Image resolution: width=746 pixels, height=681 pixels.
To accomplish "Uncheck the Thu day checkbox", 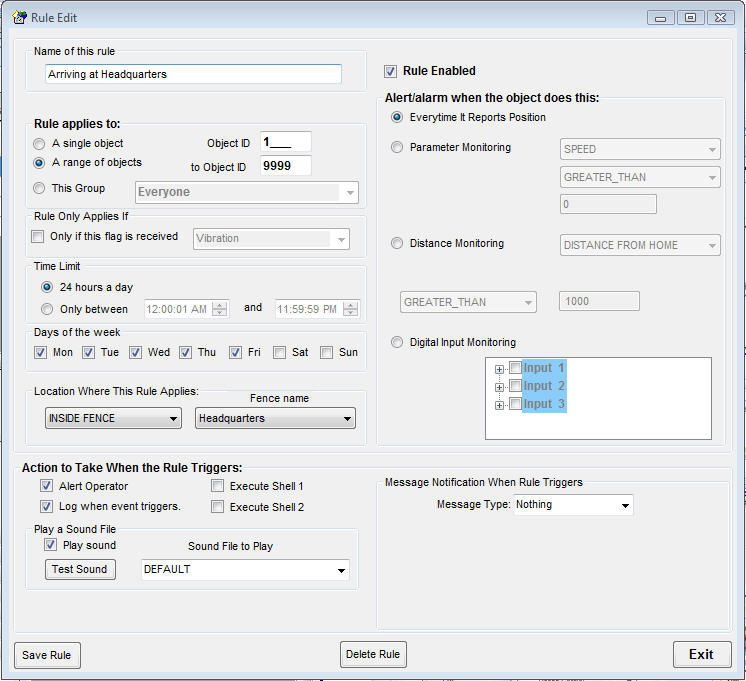I will tap(186, 353).
